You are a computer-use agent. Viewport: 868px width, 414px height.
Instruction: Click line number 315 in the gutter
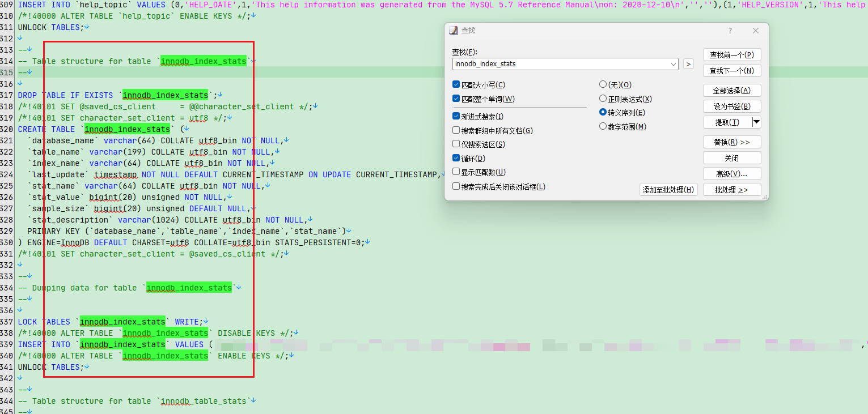click(7, 72)
